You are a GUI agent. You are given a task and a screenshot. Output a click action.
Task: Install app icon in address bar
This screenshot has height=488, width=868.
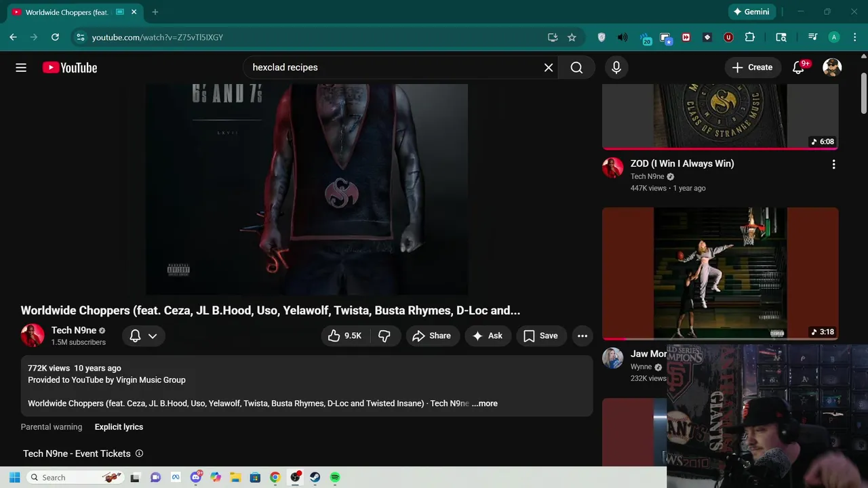(x=553, y=37)
